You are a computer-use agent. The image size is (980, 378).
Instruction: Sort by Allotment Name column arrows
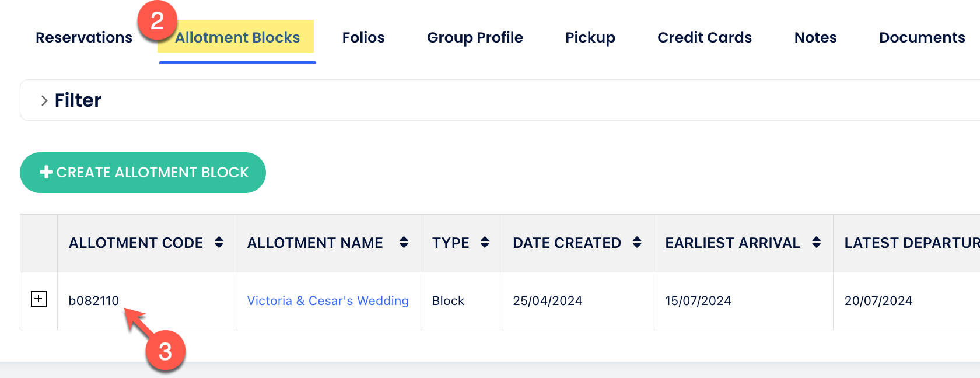pos(404,243)
